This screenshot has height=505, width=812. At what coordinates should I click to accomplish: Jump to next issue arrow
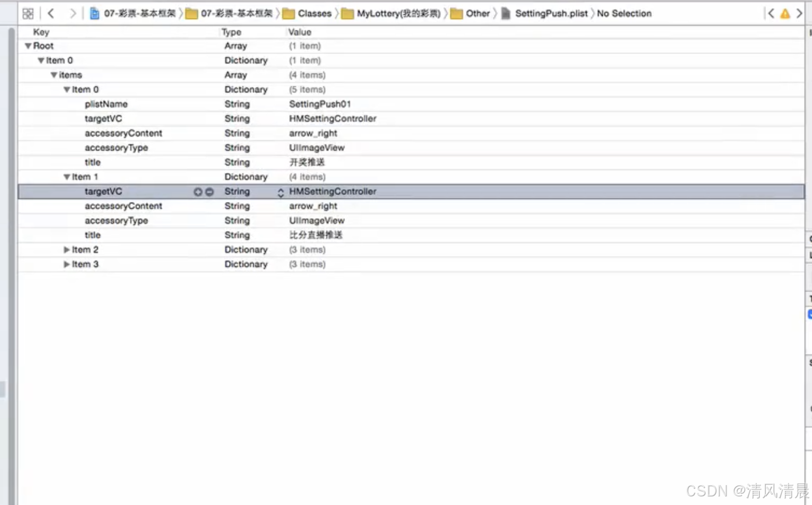(x=799, y=13)
